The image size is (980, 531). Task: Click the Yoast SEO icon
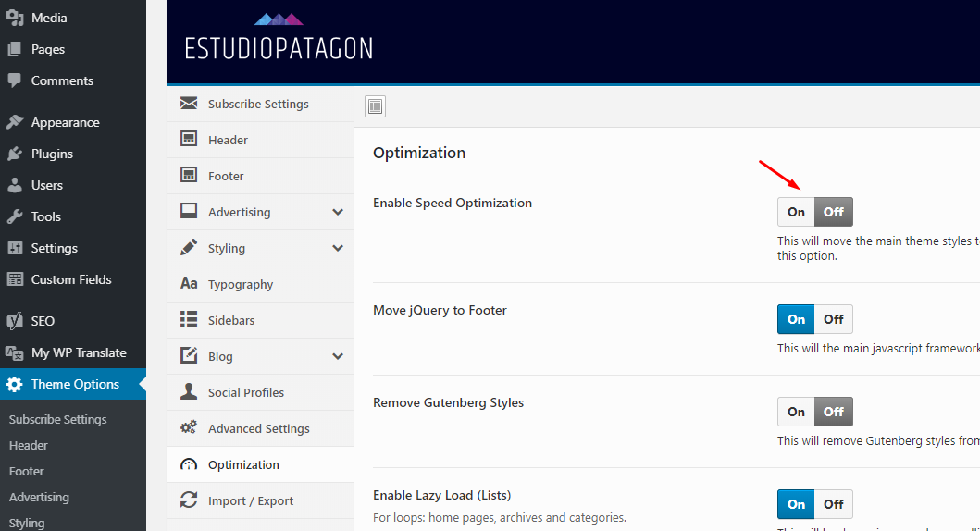(15, 320)
